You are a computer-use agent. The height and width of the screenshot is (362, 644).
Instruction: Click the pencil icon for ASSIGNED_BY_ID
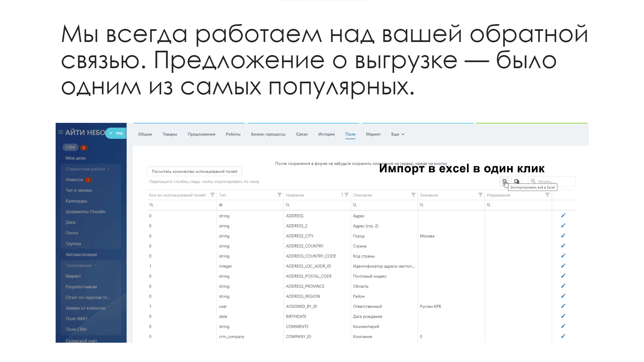tap(563, 306)
